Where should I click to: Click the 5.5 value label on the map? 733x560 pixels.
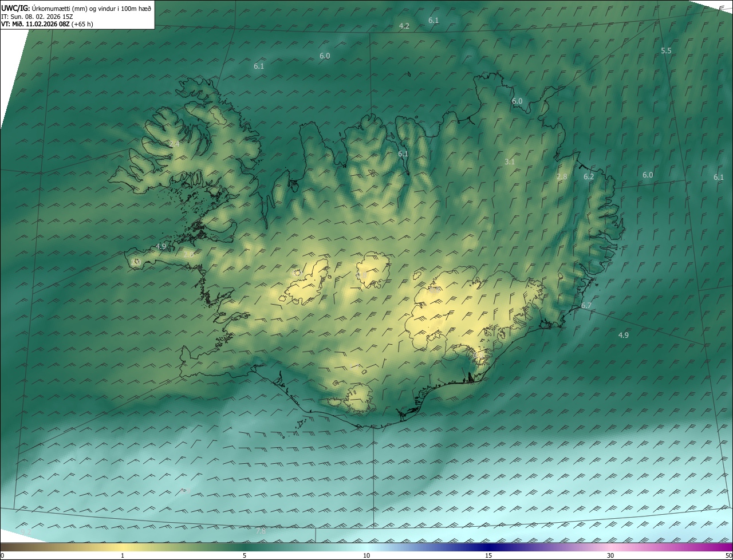(666, 51)
